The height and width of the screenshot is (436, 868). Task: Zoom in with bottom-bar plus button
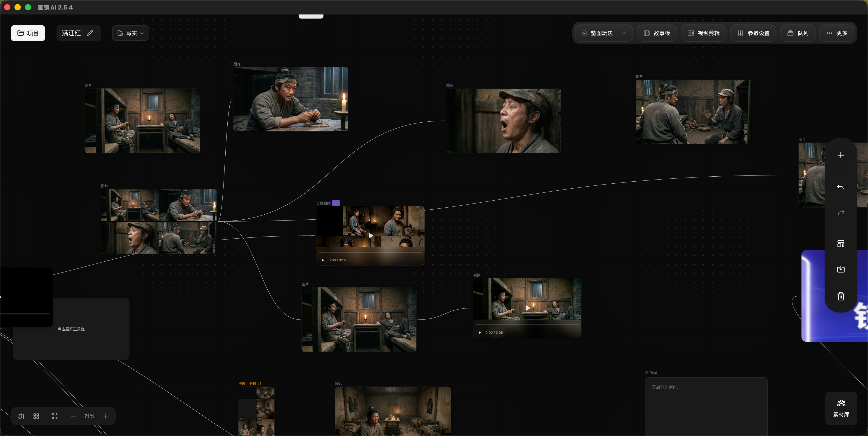tap(106, 416)
